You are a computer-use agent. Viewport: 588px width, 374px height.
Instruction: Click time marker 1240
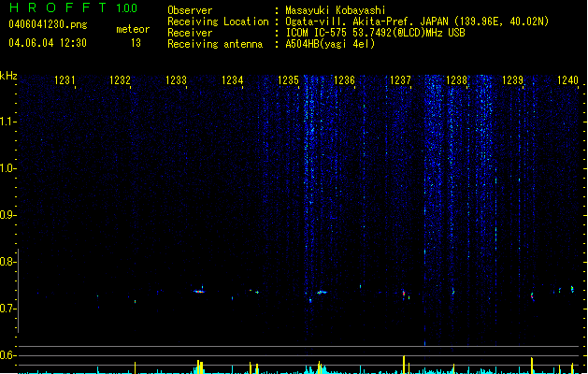(x=568, y=80)
